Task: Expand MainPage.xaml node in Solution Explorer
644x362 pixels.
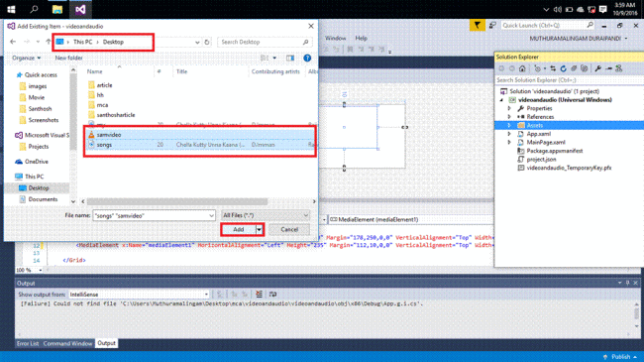Action: coord(509,143)
